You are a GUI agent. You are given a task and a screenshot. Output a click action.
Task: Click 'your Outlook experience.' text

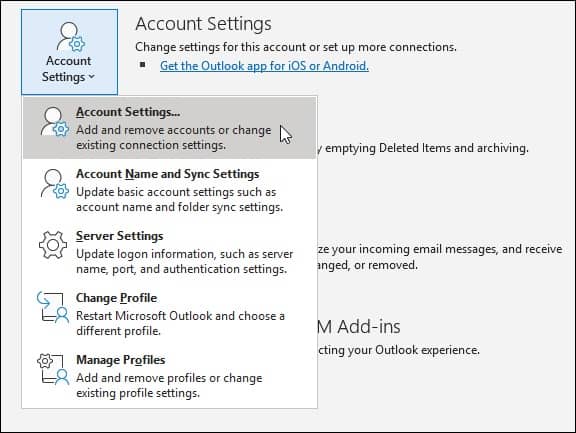tap(414, 350)
